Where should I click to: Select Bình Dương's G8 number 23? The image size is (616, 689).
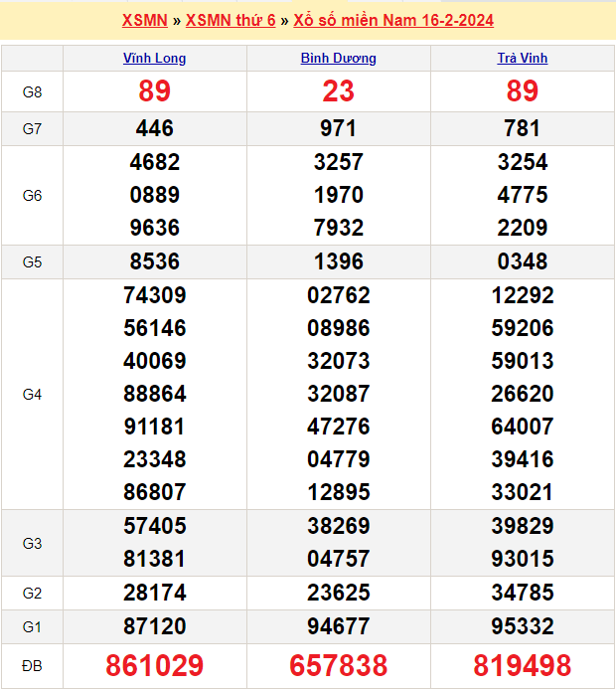pyautogui.click(x=338, y=91)
